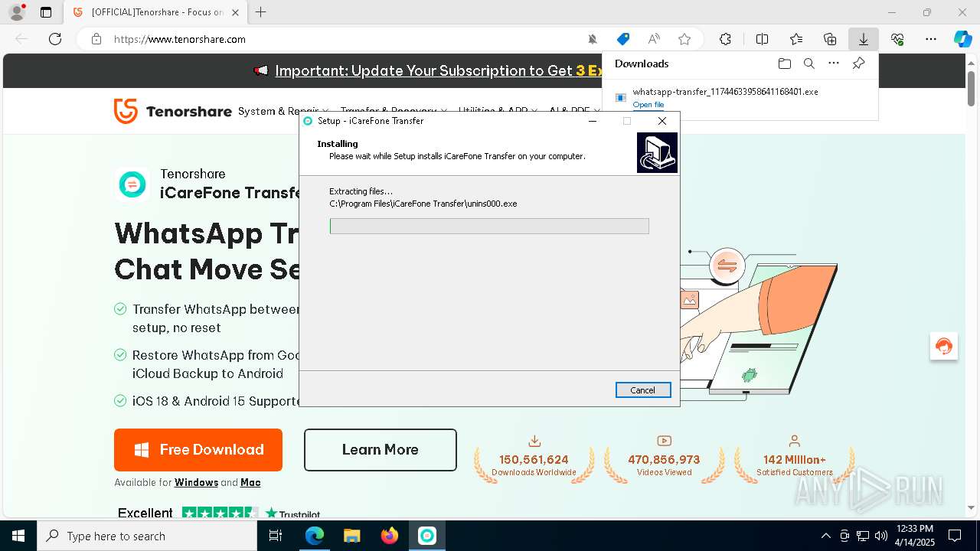The width and height of the screenshot is (980, 551).
Task: Open the clock showing 12:33 PM
Action: [x=915, y=536]
